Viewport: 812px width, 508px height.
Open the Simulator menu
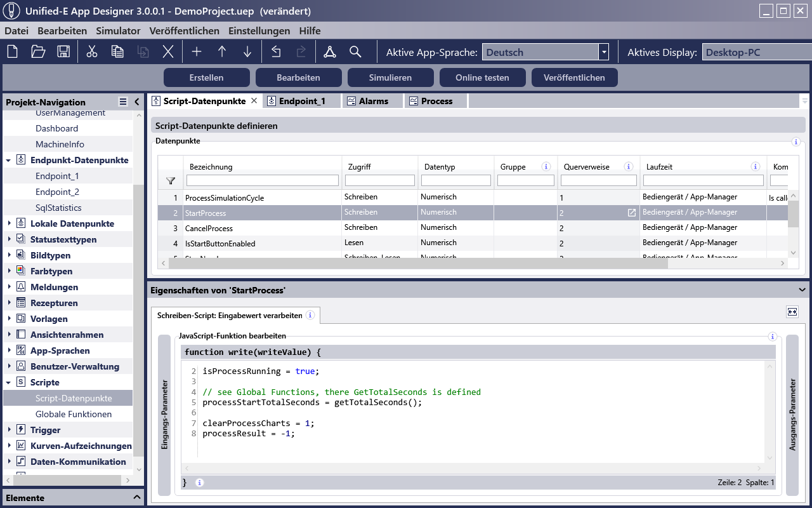[118, 30]
